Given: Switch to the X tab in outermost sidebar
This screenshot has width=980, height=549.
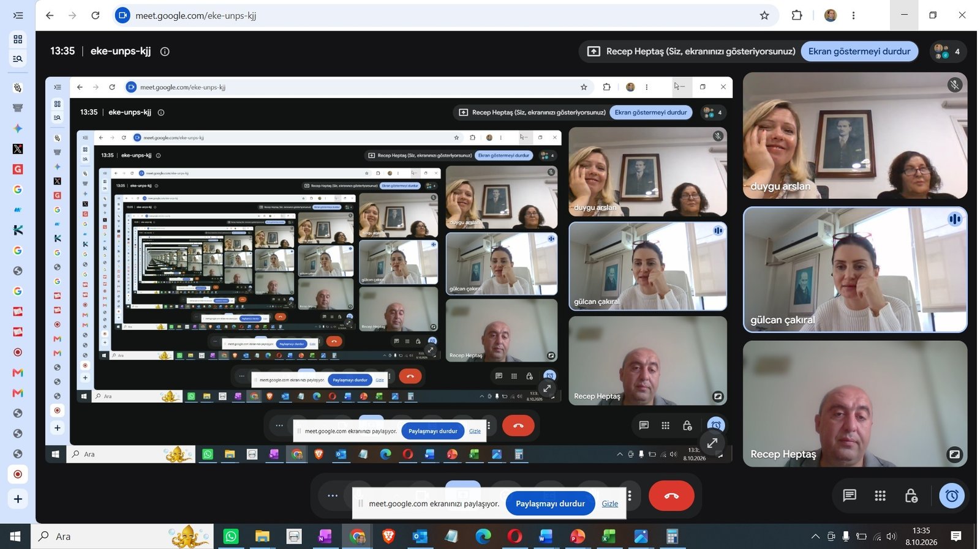Looking at the screenshot, I should click(18, 149).
